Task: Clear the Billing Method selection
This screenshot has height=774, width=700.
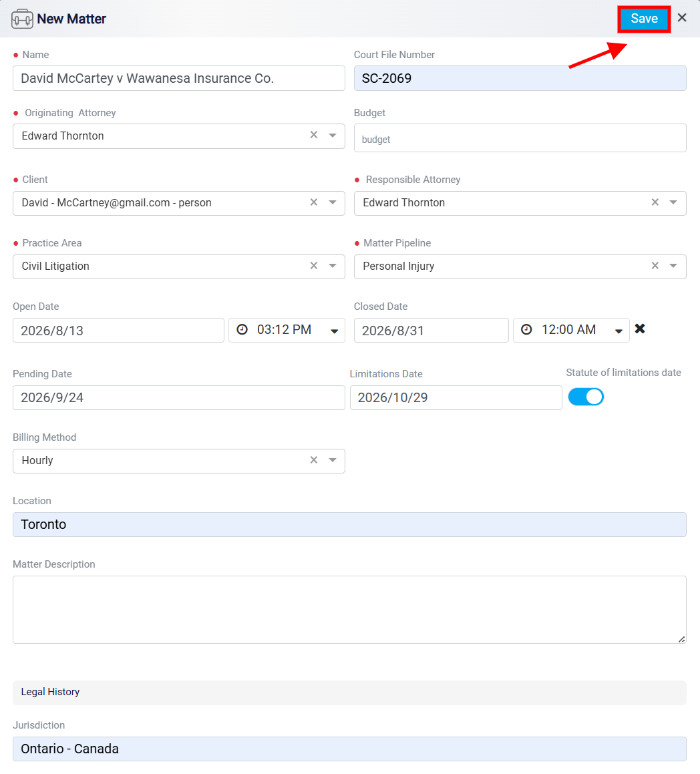Action: [x=313, y=460]
